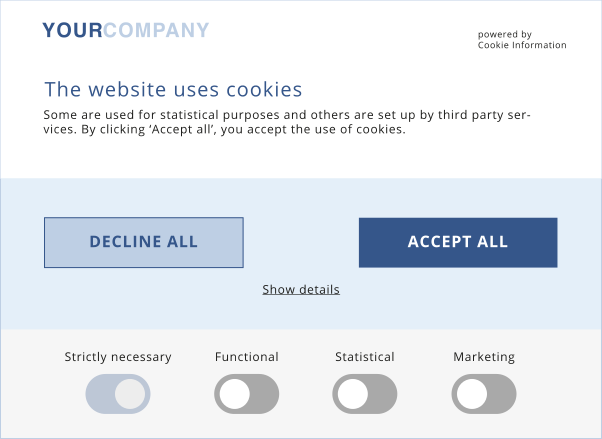Select the Statistical label text
Screen dimensions: 602x439
(365, 357)
